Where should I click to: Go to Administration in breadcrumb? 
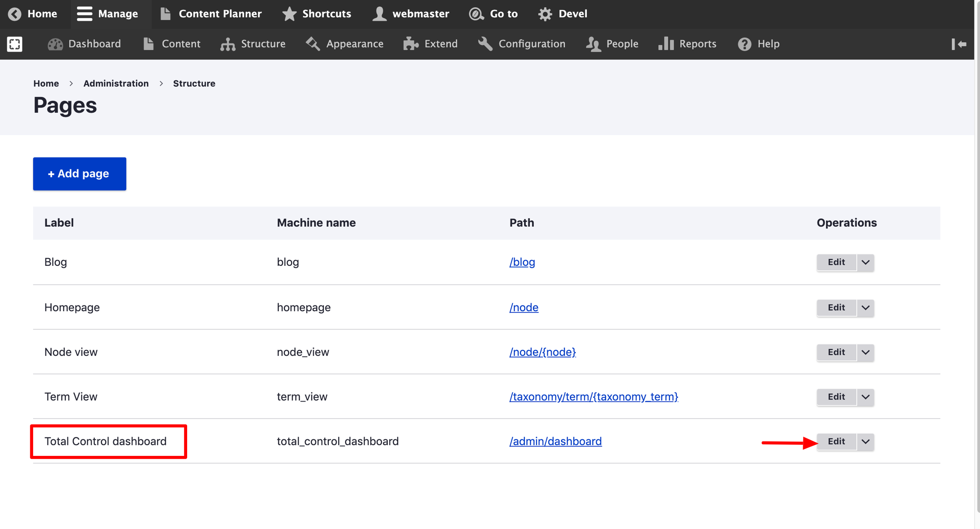(116, 83)
